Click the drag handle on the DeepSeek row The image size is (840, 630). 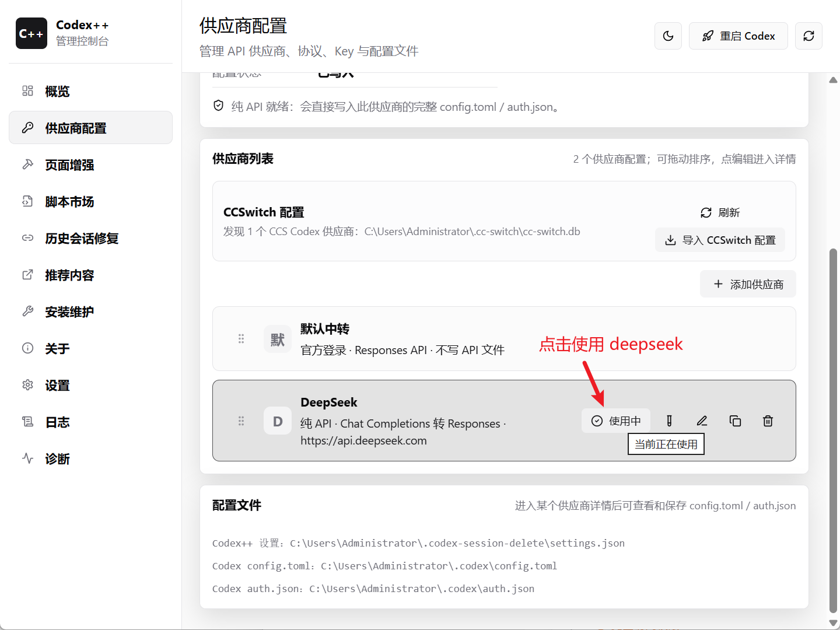click(x=242, y=421)
